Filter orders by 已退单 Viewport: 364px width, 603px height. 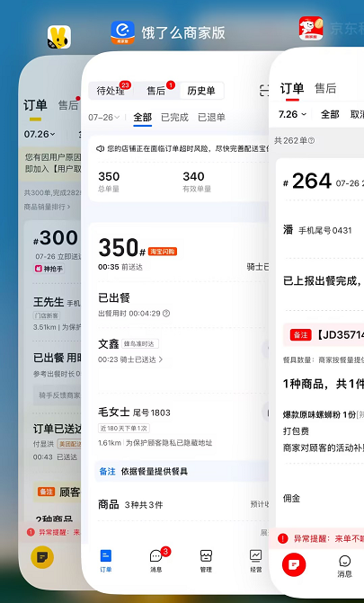(x=211, y=118)
